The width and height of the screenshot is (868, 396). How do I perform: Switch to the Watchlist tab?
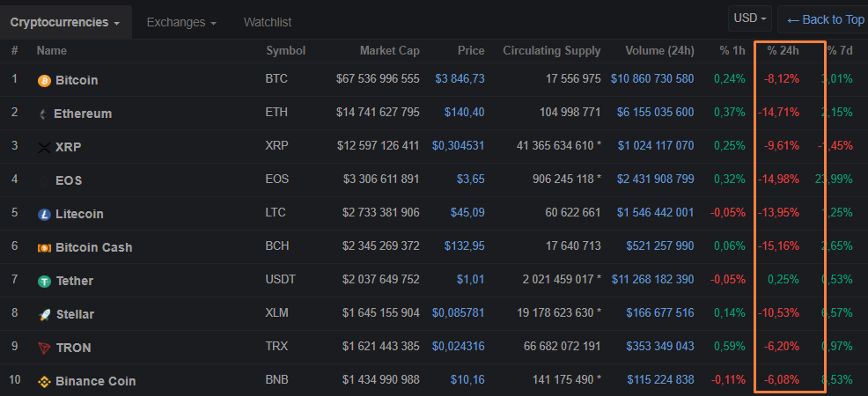click(267, 21)
